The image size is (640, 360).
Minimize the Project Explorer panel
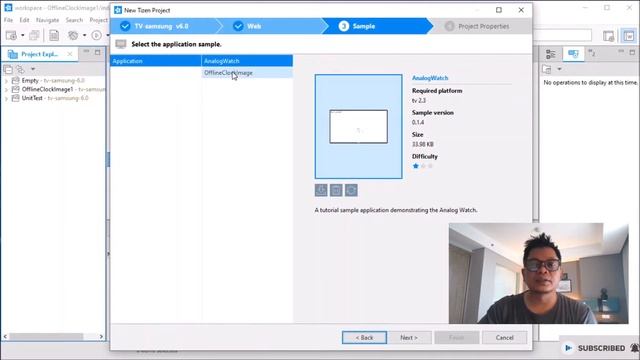pyautogui.click(x=86, y=52)
